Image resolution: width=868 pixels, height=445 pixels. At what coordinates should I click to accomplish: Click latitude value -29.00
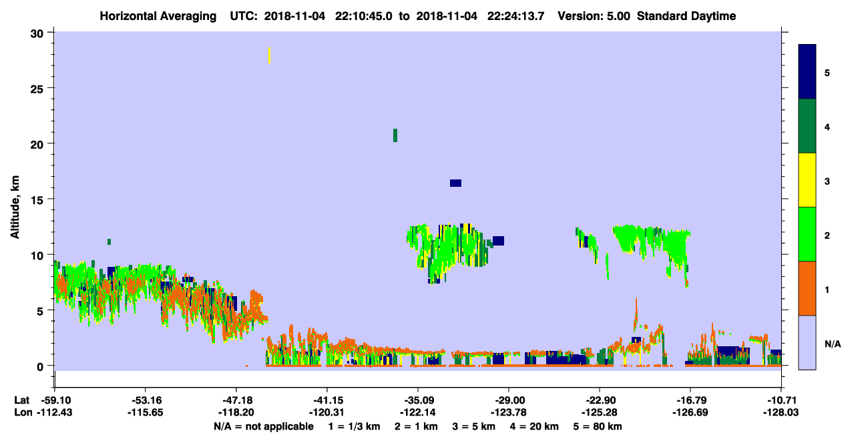point(508,400)
